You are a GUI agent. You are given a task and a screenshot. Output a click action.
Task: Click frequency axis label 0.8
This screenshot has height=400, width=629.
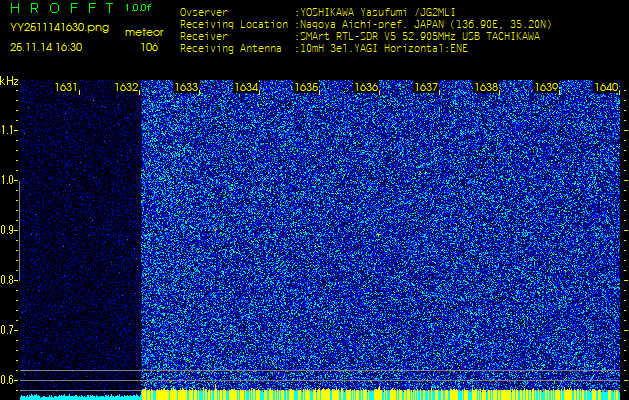click(x=8, y=280)
